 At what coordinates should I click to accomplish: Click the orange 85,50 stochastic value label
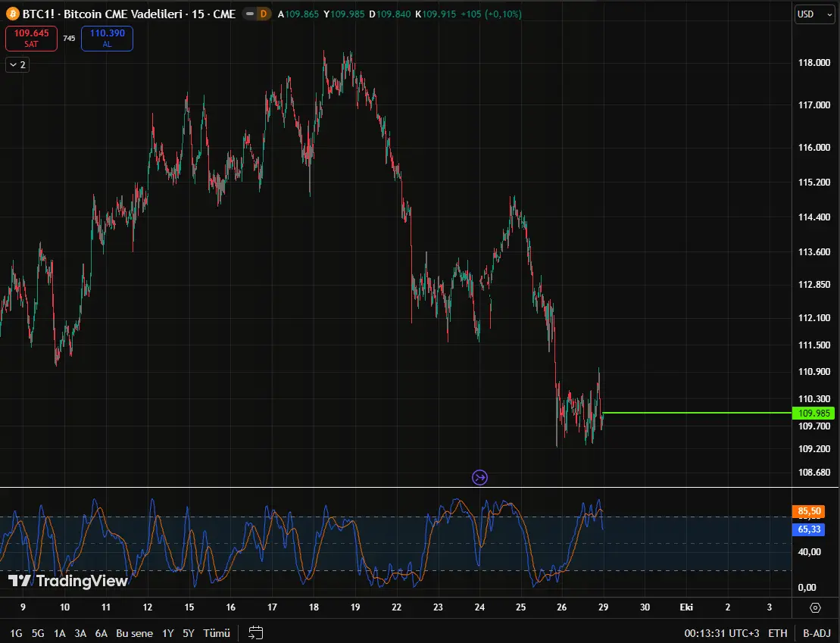(x=810, y=511)
